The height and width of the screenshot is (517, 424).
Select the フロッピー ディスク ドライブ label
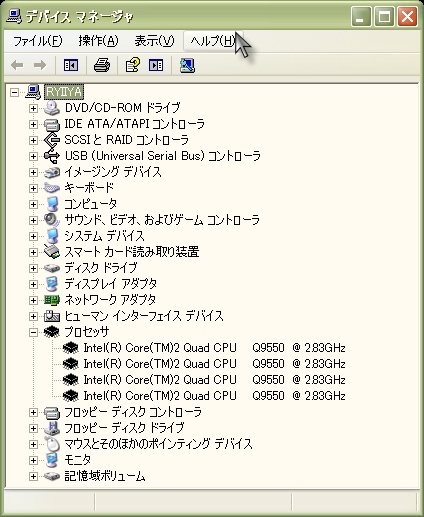click(x=124, y=428)
